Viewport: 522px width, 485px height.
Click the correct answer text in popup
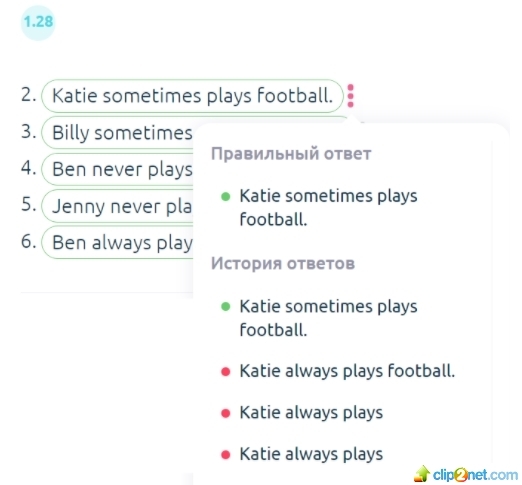tap(328, 207)
